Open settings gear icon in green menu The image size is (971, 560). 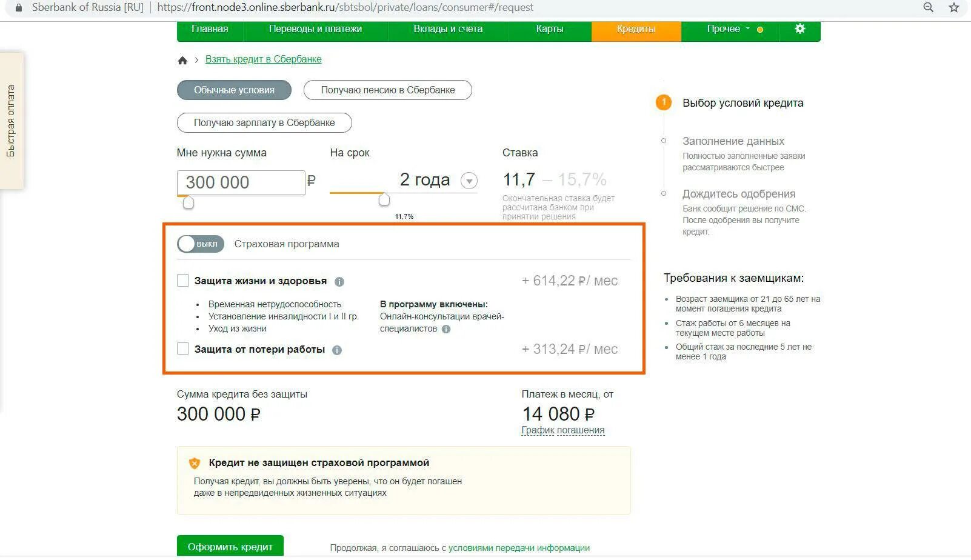point(800,28)
